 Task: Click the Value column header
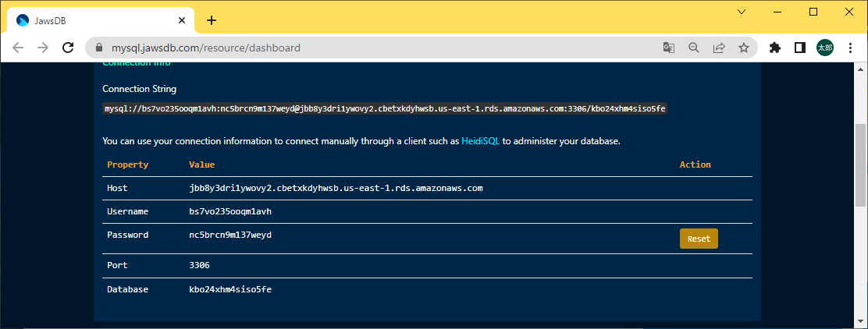[x=201, y=164]
